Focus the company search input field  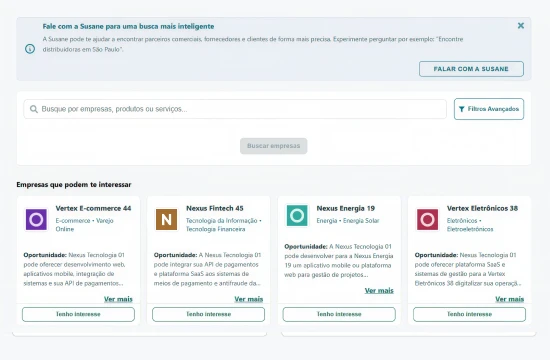point(235,109)
